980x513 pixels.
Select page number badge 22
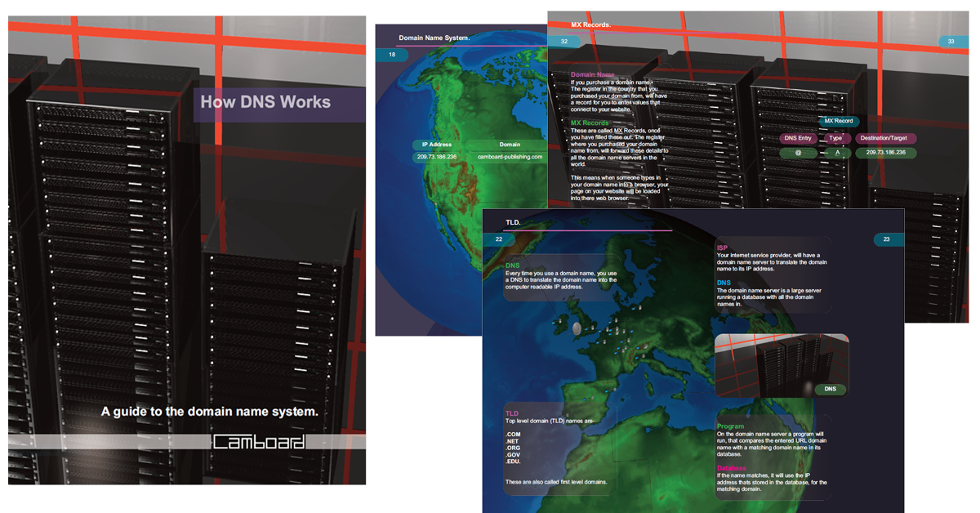(498, 239)
